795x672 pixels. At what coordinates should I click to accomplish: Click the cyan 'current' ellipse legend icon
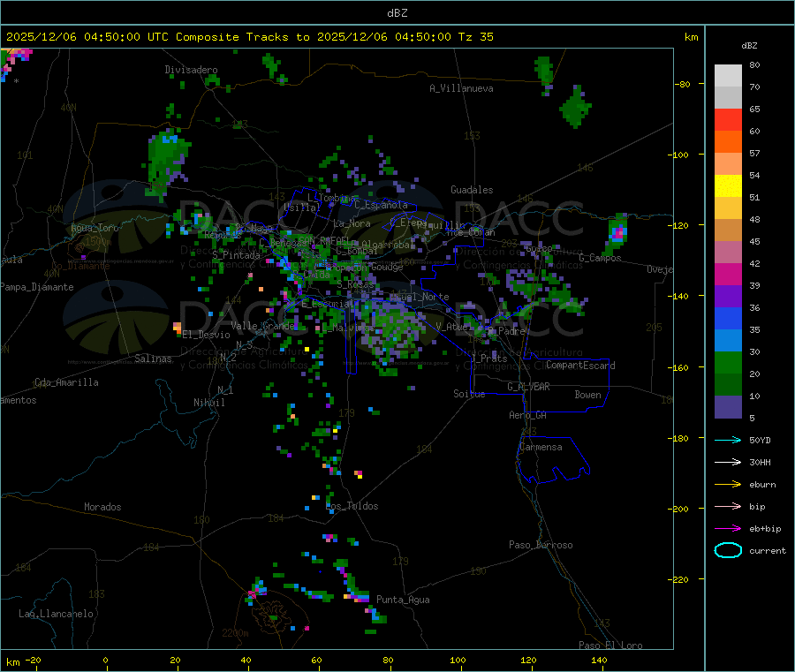coord(728,550)
